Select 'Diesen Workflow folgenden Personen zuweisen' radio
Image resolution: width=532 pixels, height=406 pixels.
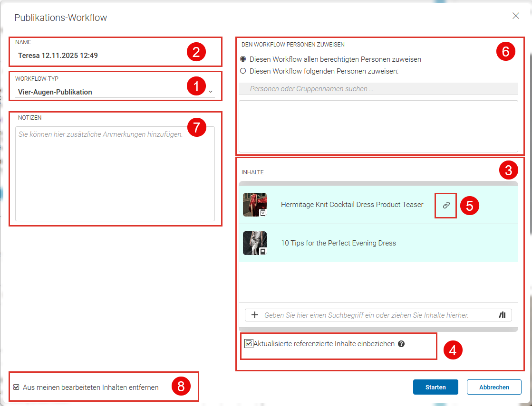pyautogui.click(x=243, y=71)
